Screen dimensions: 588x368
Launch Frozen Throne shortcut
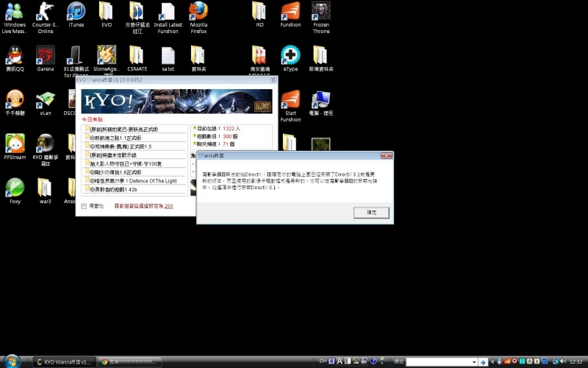[321, 17]
